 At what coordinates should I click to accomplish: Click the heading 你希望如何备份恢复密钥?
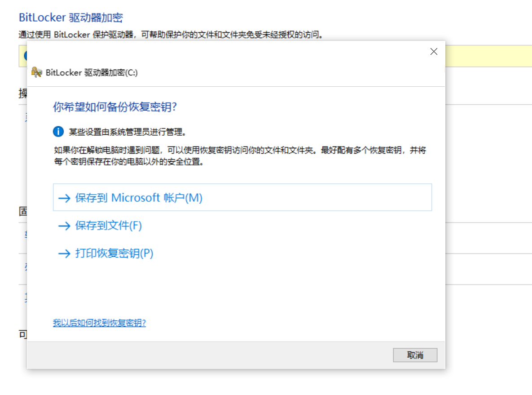[x=114, y=107]
